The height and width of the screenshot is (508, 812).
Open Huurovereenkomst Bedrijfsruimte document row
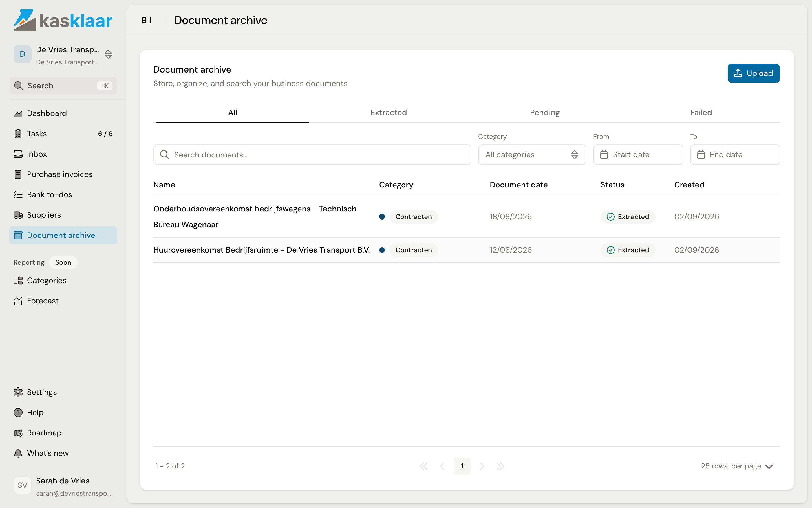click(x=466, y=250)
